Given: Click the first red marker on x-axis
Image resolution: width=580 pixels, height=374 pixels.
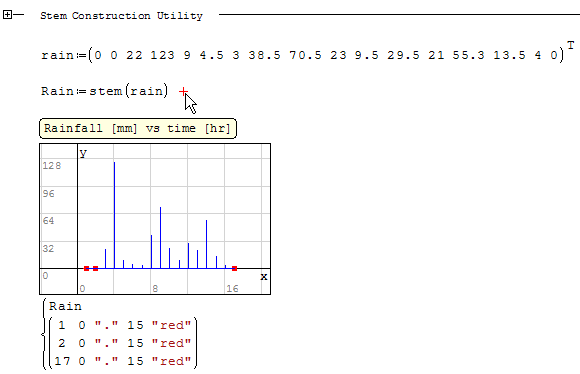Looking at the screenshot, I should point(87,268).
